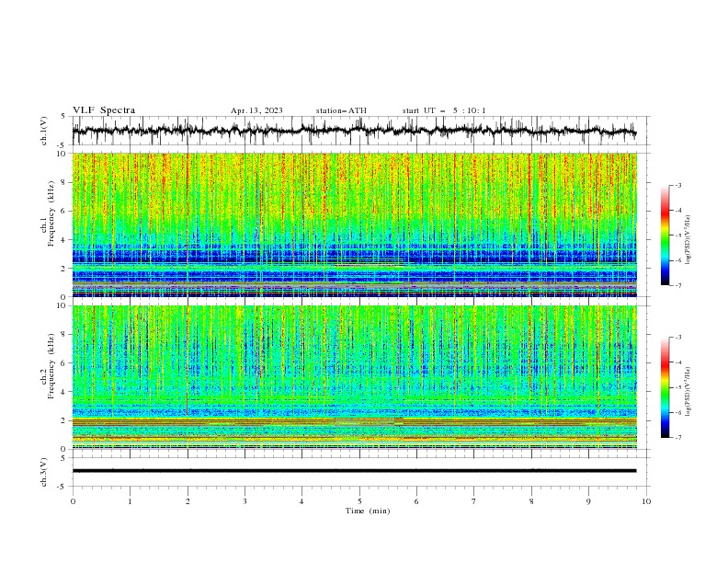Viewport: 728px width, 563px height.
Task: Click the "2" kHz tick on ch.1 frequency axis
Action: coord(65,268)
